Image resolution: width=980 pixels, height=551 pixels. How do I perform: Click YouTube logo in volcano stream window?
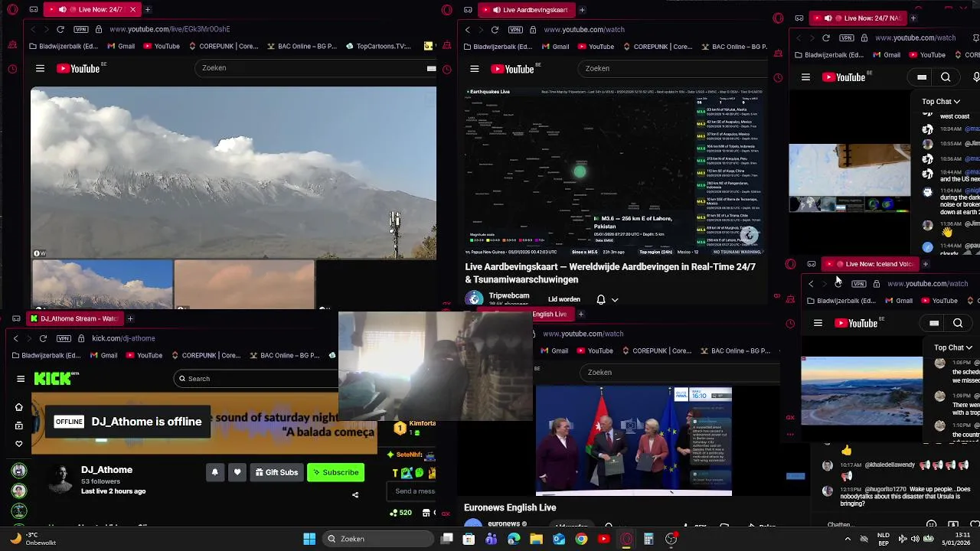79,68
